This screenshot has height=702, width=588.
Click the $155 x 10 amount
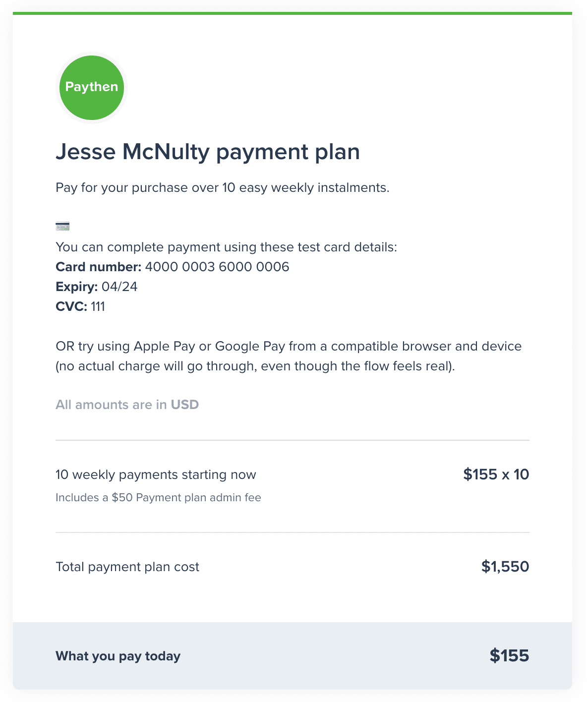pyautogui.click(x=496, y=474)
